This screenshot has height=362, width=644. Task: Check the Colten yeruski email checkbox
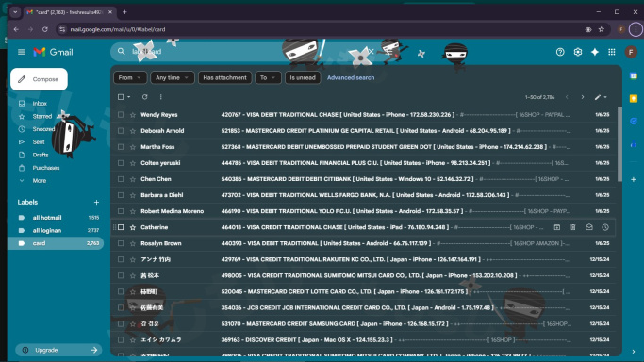(121, 163)
